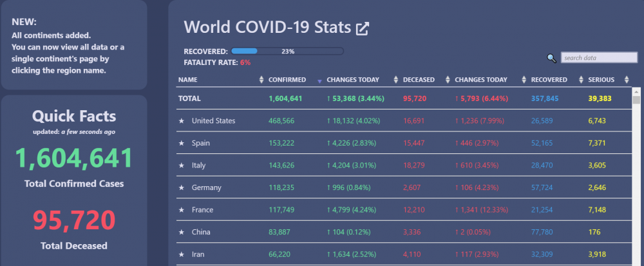Viewport: 644px width, 266px height.
Task: Click the recovered 23% progress bar
Action: pos(287,52)
